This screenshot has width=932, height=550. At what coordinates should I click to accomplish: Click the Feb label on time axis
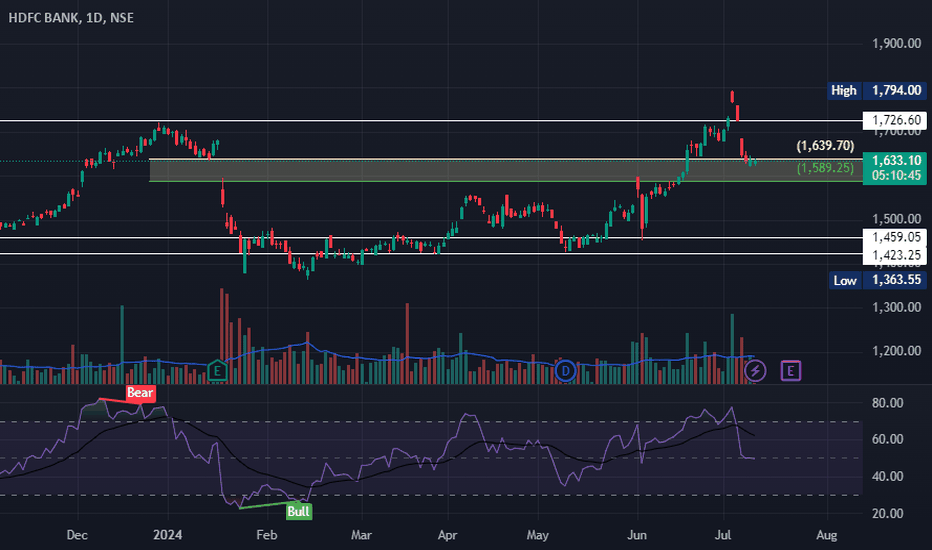click(x=267, y=535)
